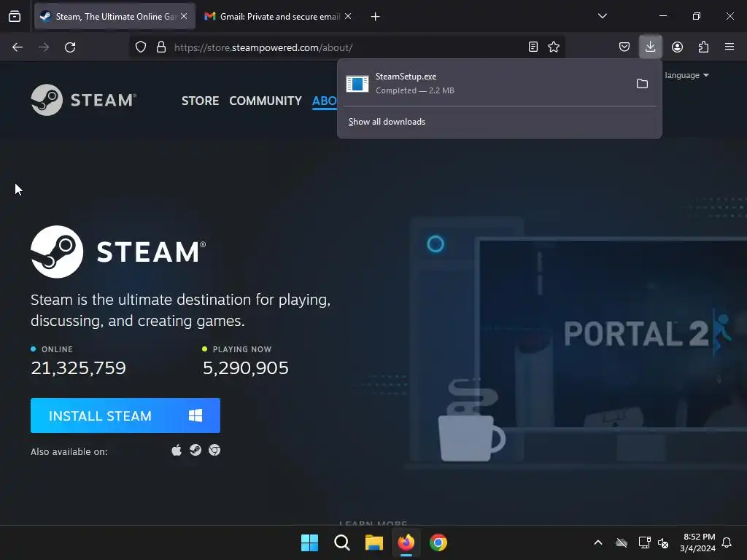Click the INSTALL STEAM button
This screenshot has height=560, width=747.
point(125,416)
